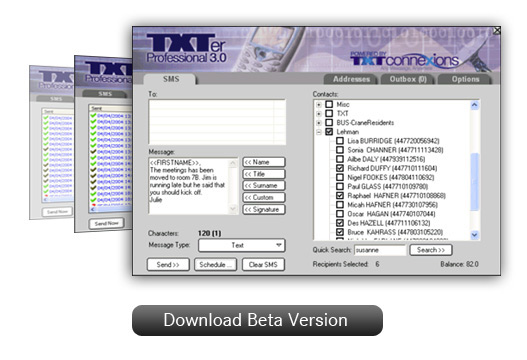Open the SMS tab

click(170, 79)
